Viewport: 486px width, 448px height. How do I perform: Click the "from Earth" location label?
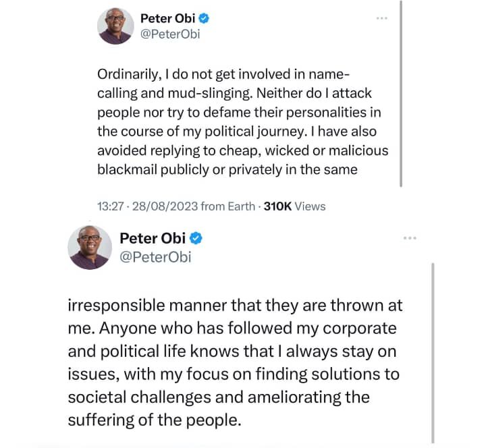(228, 206)
